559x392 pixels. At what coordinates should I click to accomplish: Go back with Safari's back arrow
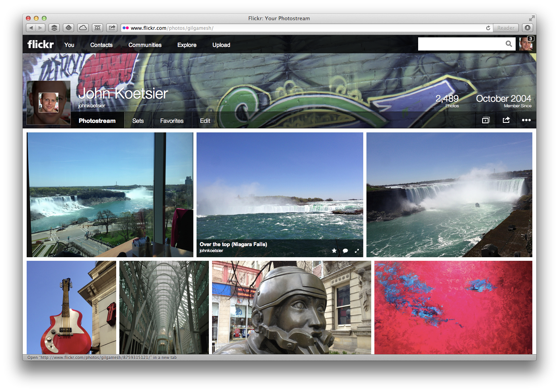click(x=31, y=28)
